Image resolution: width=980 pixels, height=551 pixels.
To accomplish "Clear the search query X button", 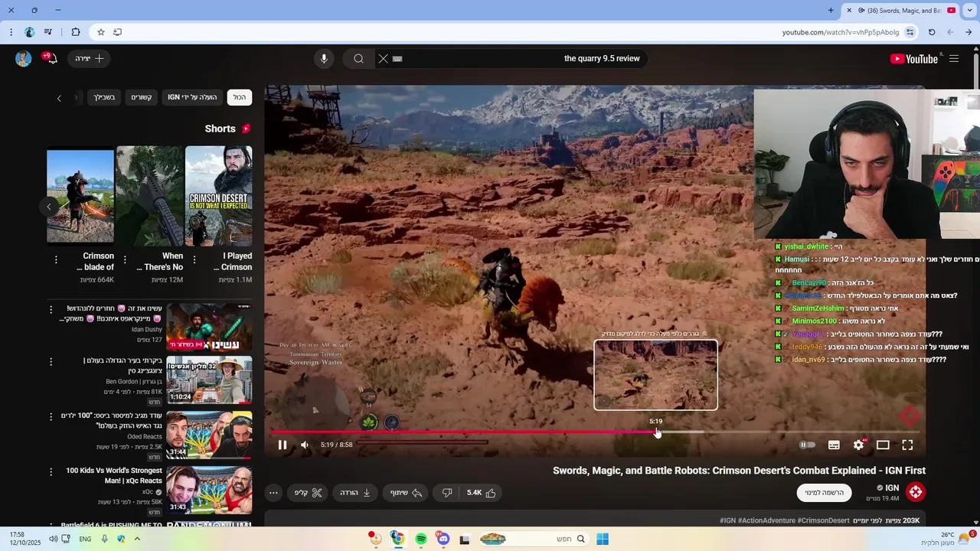I will 384,59.
